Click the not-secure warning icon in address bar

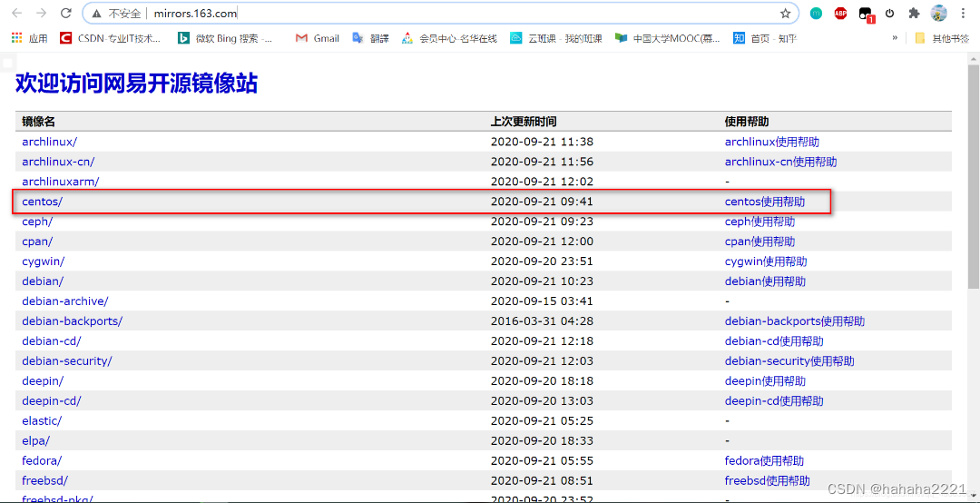(95, 13)
